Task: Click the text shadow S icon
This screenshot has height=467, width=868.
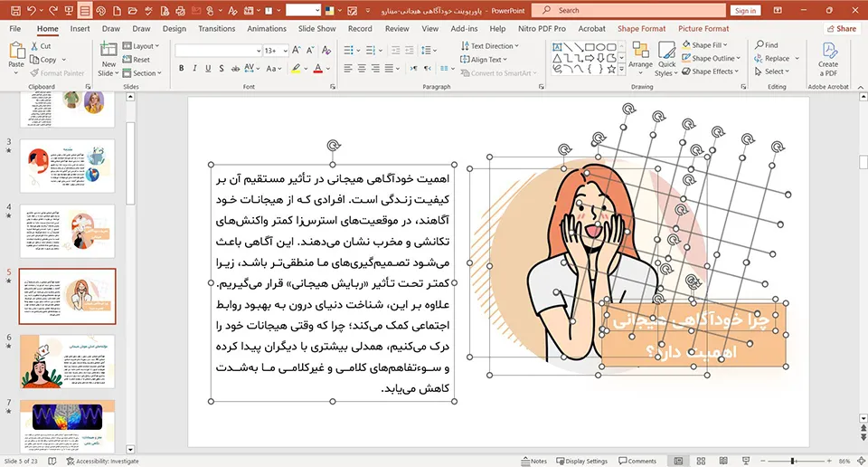Action: 222,68
